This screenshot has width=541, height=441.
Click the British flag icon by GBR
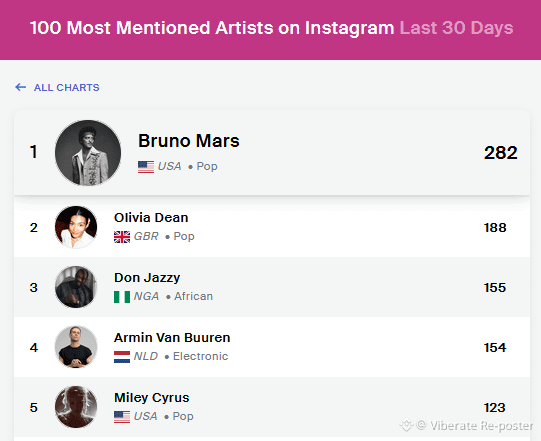[122, 237]
